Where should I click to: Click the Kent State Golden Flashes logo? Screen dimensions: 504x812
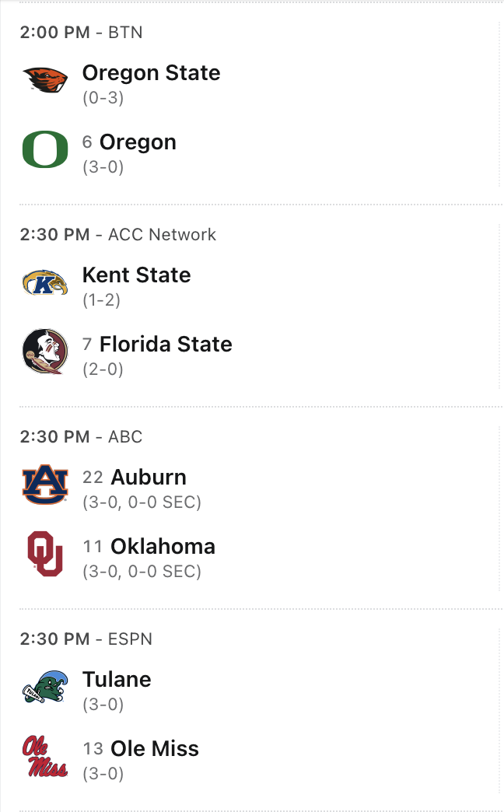click(x=45, y=282)
